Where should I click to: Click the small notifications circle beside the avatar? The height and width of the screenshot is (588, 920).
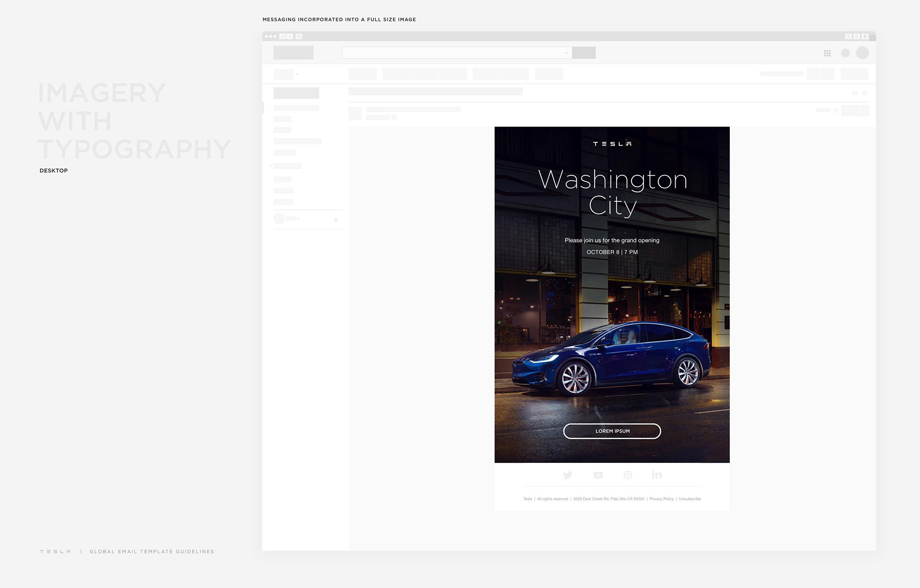[x=845, y=53]
